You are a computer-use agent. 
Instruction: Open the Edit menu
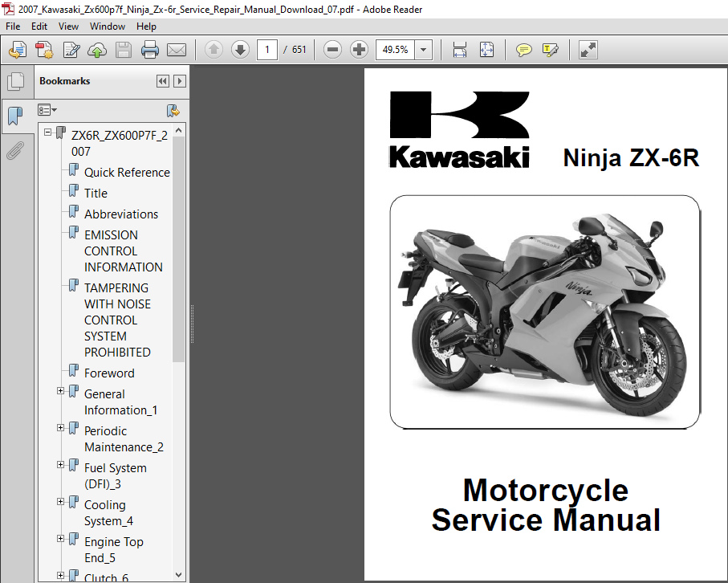39,26
